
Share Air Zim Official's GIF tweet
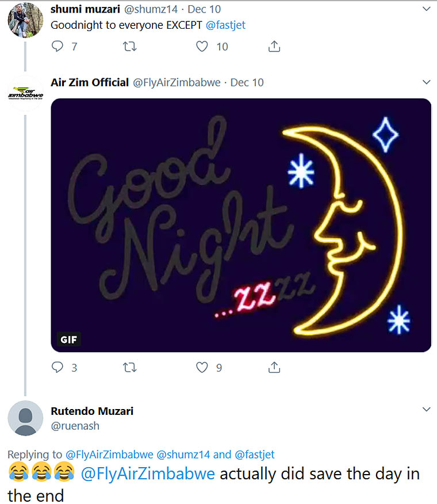[274, 367]
